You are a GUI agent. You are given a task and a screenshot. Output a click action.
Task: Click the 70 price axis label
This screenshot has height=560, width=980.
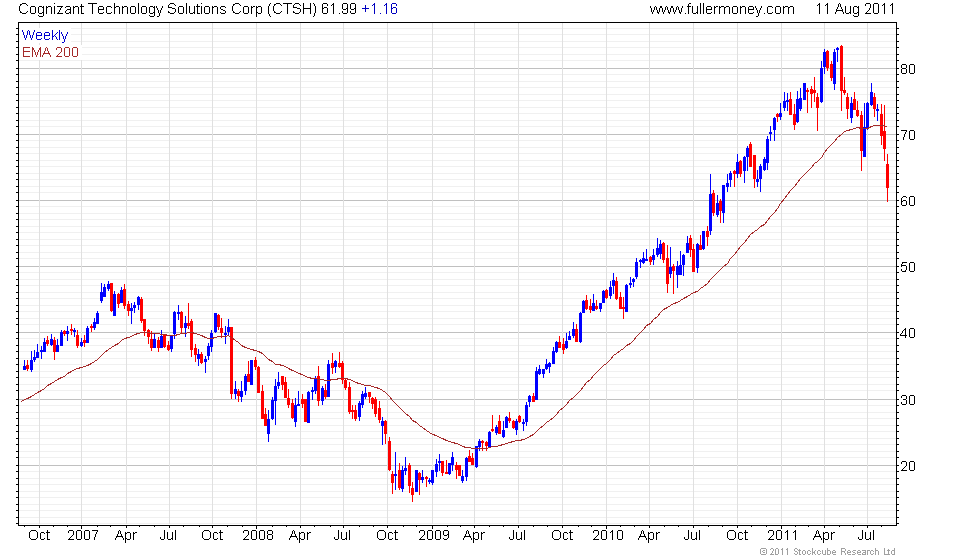(908, 135)
